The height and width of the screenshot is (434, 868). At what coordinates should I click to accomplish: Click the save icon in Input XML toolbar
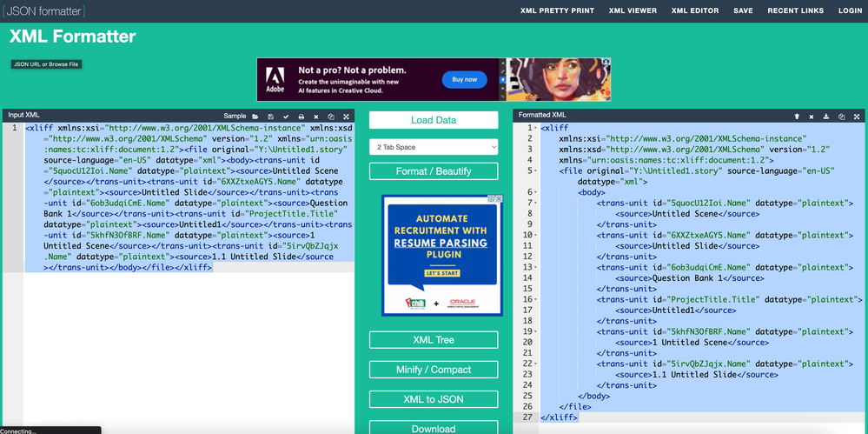271,116
